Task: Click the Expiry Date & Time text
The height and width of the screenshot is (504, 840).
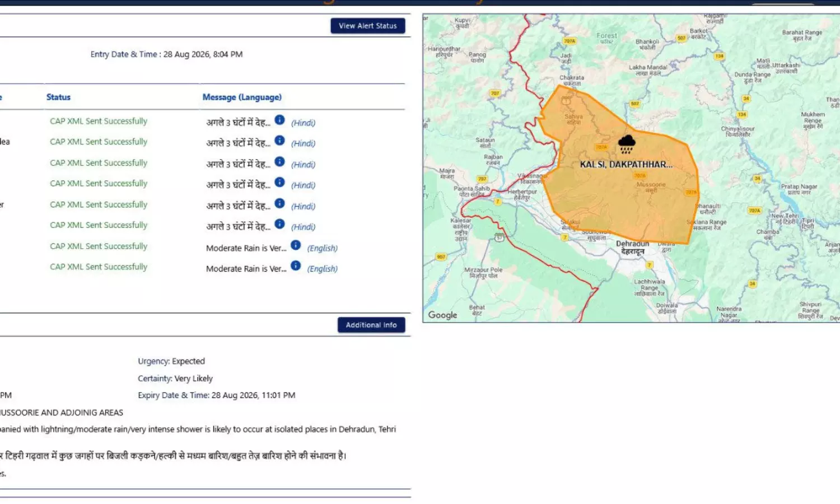Action: [216, 395]
